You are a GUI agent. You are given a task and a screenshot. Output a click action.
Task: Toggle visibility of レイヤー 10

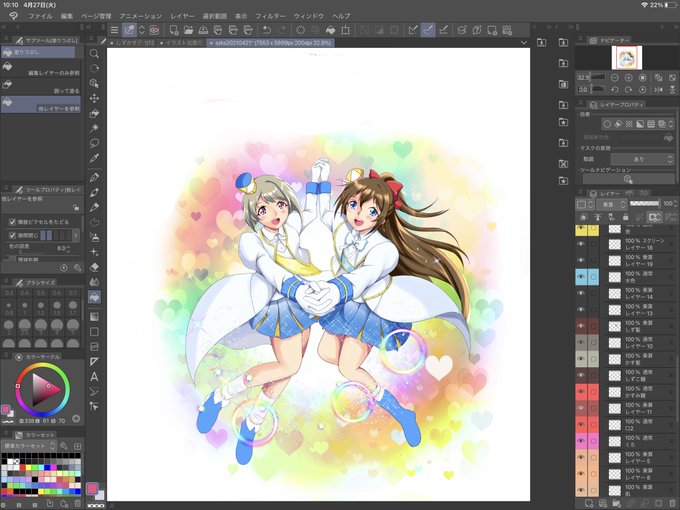(581, 342)
